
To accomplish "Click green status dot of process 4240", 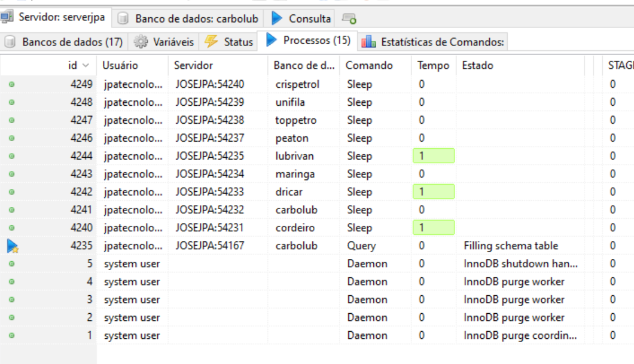I will 12,228.
